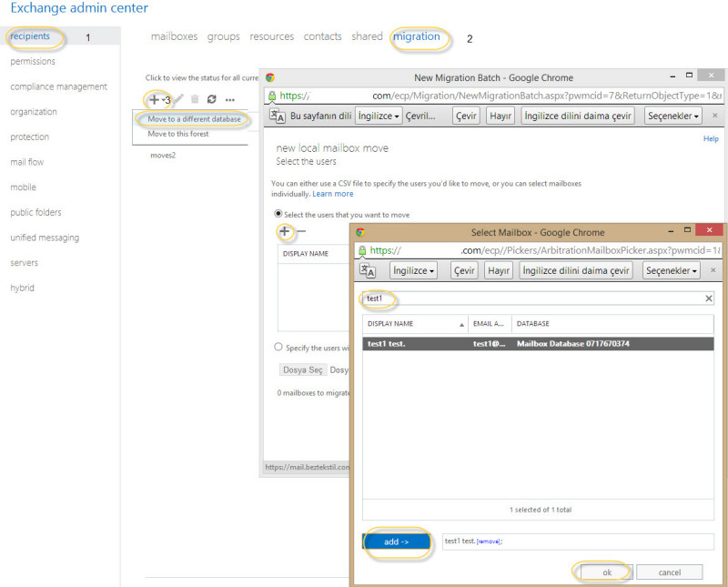Screen dimensions: 728x587
Task: Select the 'test1 test.' mailbox row
Action: (538, 344)
